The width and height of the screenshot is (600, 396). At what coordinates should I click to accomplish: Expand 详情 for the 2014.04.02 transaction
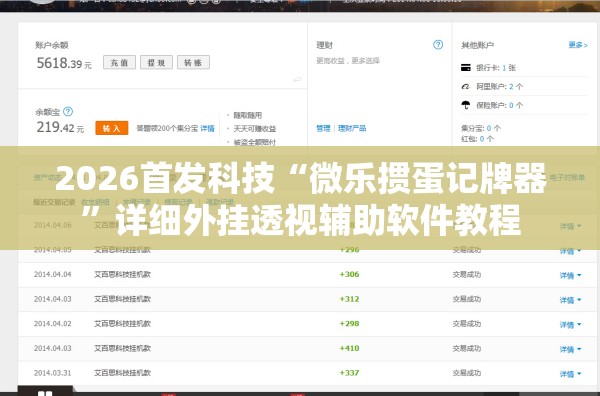pos(570,325)
